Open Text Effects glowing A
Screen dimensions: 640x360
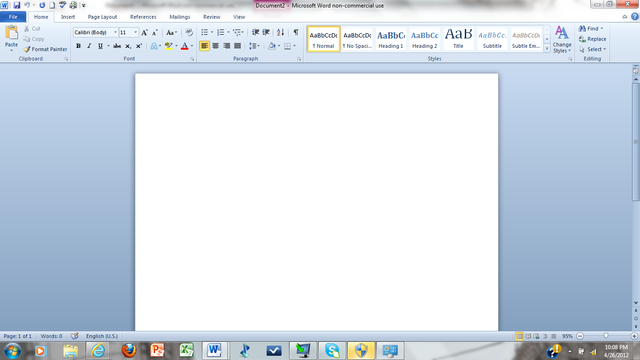pyautogui.click(x=153, y=46)
